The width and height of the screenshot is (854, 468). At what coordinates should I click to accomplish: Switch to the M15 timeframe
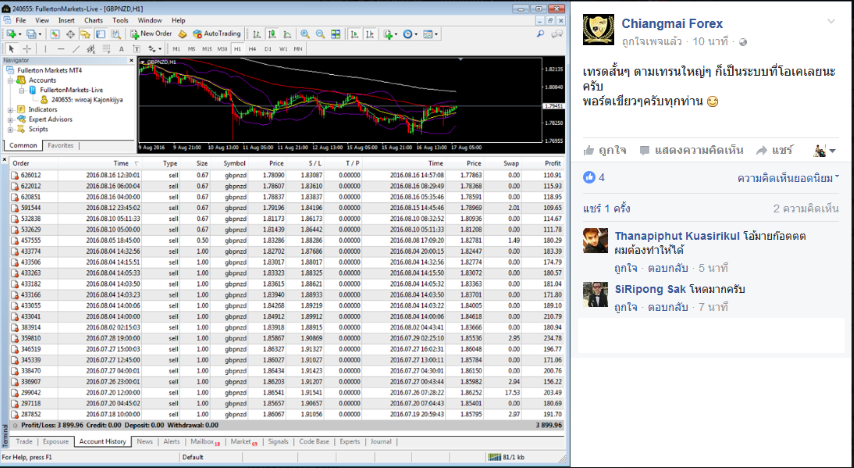click(x=207, y=49)
